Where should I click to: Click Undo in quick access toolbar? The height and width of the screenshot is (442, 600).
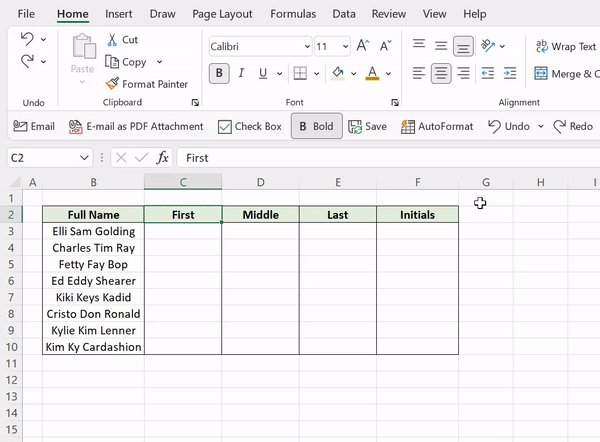pyautogui.click(x=509, y=126)
